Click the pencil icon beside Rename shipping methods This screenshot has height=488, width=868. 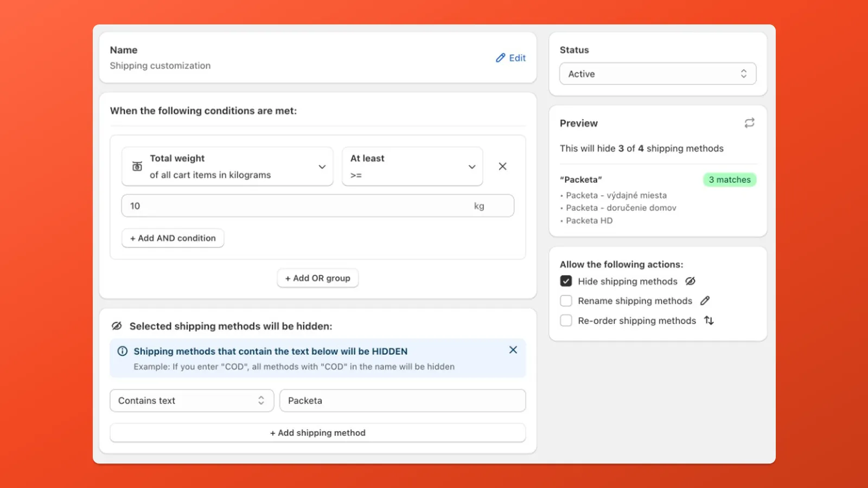point(706,300)
